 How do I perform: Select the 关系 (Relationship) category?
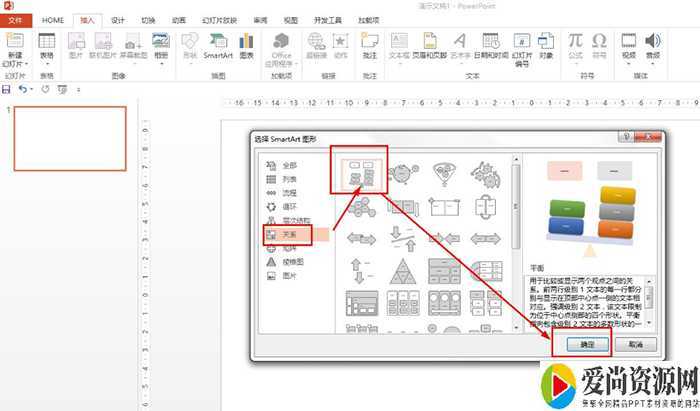285,234
